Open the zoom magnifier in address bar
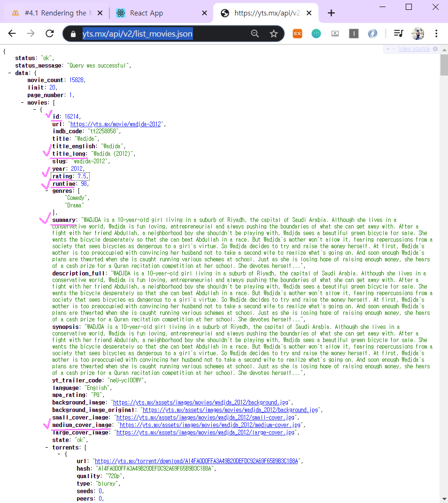Image resolution: width=448 pixels, height=503 pixels. click(255, 33)
